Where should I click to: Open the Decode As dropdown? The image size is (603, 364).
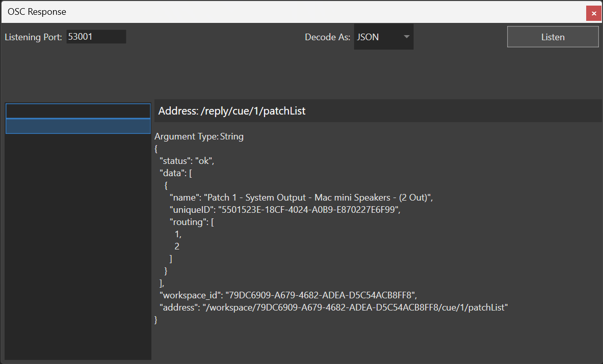(x=383, y=37)
